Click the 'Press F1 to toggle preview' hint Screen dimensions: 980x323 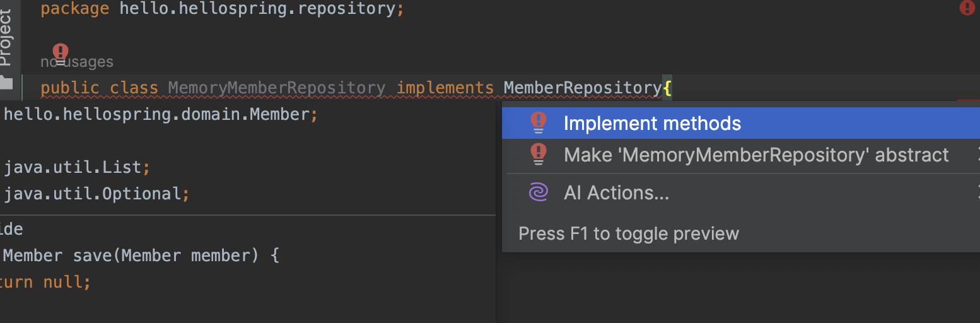pos(628,233)
